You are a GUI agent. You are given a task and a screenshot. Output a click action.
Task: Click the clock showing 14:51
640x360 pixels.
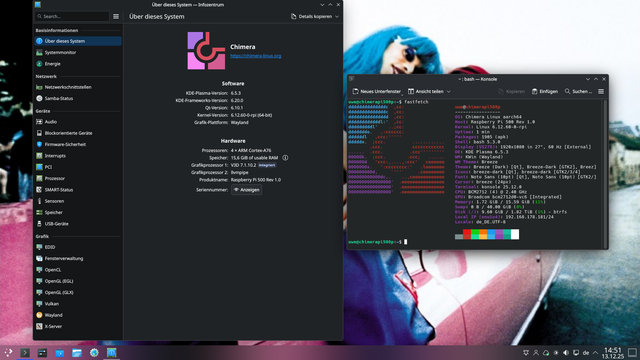coord(612,353)
